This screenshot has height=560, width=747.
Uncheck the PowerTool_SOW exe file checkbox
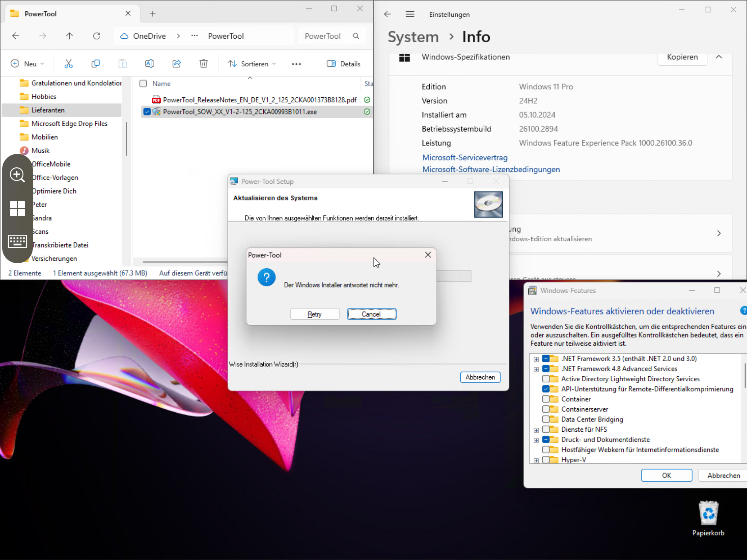(x=147, y=112)
